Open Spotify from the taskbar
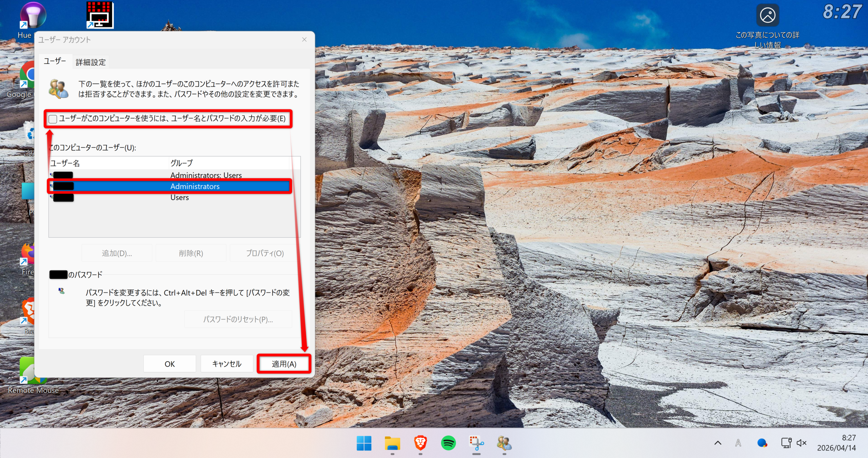This screenshot has width=868, height=458. click(448, 443)
